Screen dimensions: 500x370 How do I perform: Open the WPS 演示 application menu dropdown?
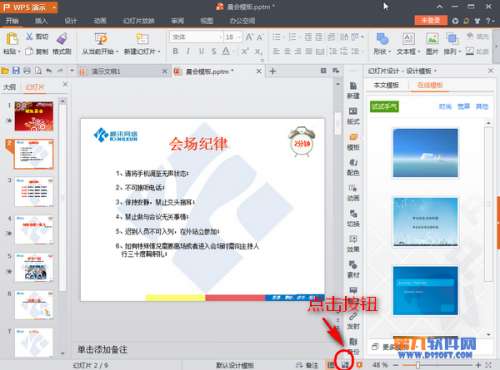click(54, 7)
